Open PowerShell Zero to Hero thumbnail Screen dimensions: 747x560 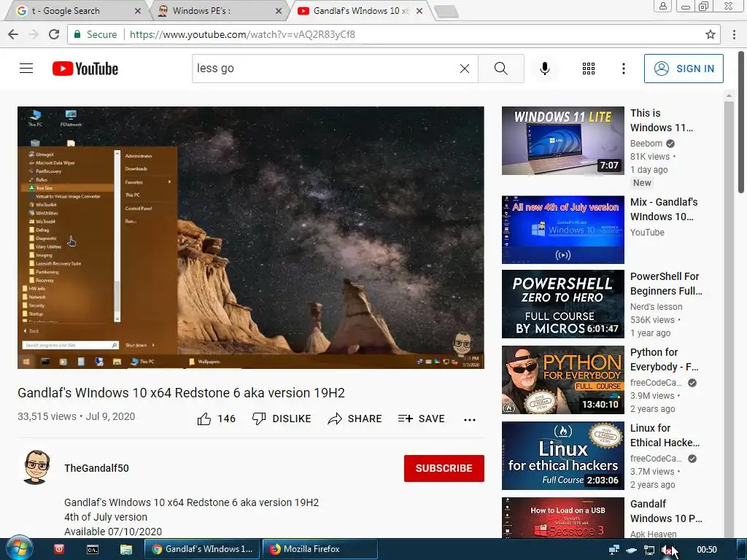562,304
